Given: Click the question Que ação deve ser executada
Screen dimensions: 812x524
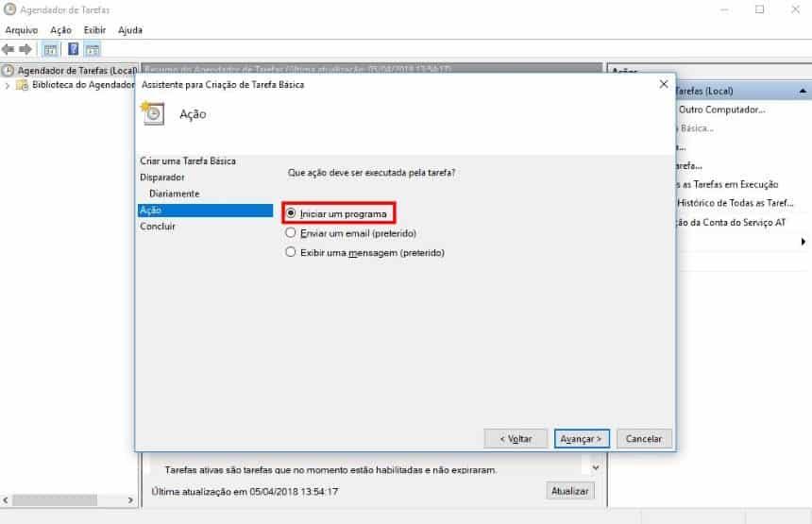Looking at the screenshot, I should coord(371,173).
